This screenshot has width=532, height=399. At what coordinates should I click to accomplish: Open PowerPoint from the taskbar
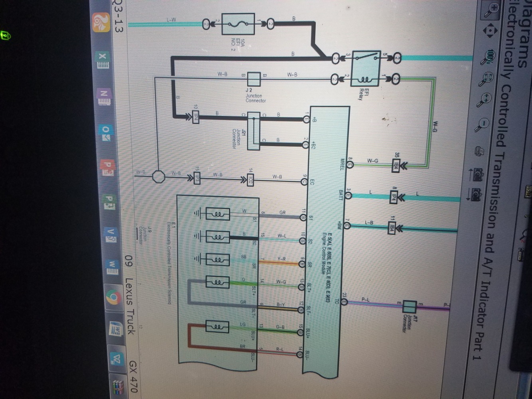coord(107,168)
